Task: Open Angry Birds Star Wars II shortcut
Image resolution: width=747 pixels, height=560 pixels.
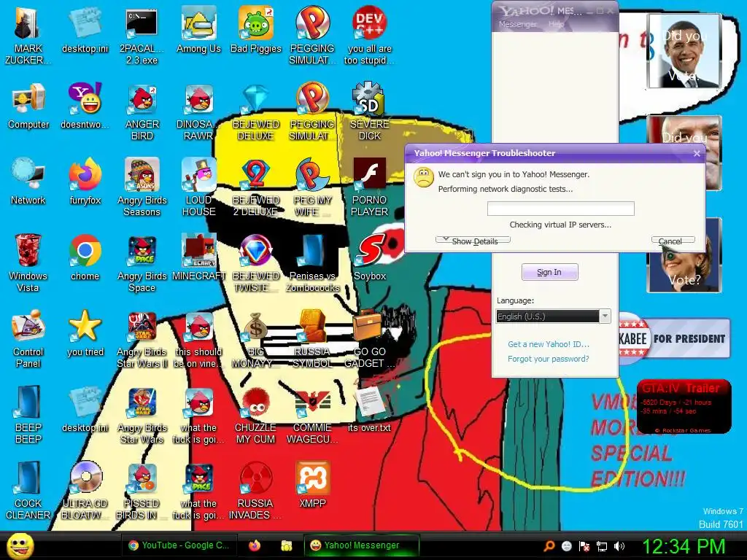Action: coord(142,338)
